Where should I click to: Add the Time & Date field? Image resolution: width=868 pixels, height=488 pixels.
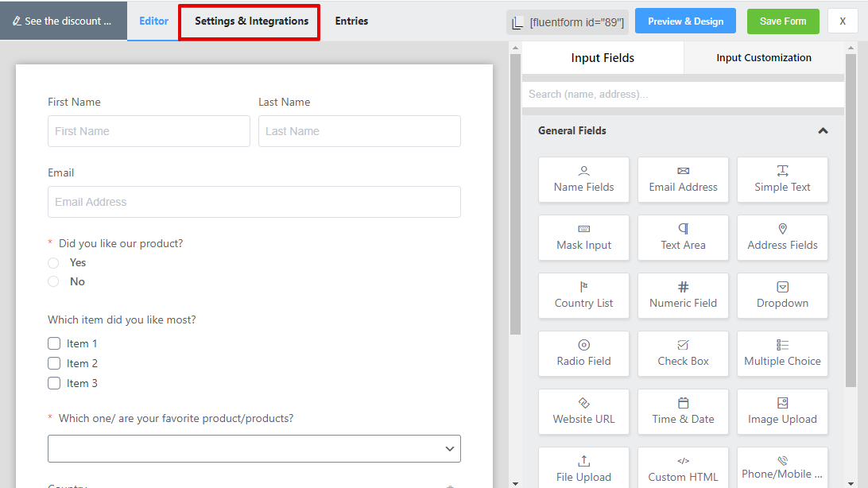[x=683, y=412]
